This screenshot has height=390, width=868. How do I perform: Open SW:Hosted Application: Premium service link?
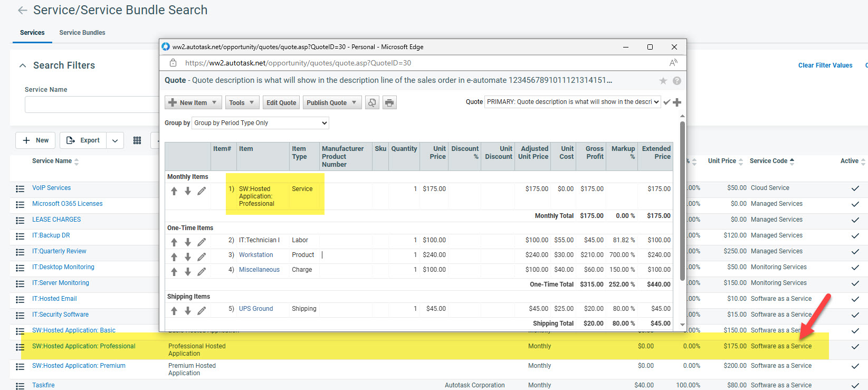79,366
